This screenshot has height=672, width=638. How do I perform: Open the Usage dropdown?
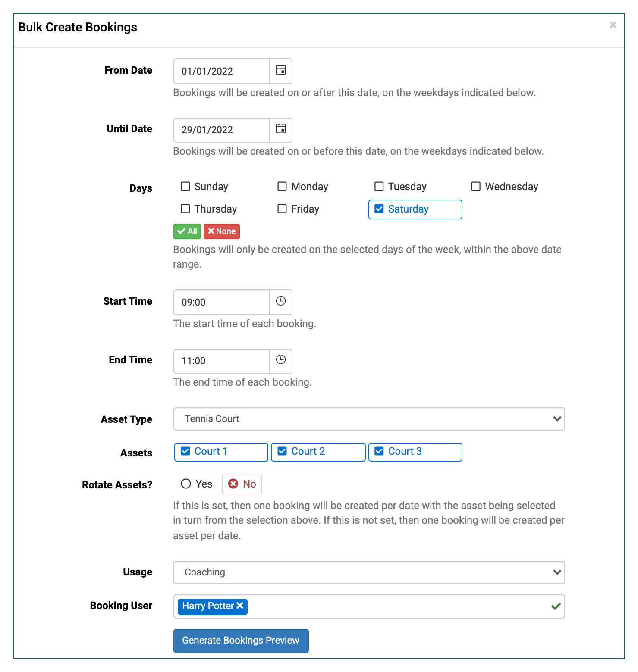click(369, 572)
